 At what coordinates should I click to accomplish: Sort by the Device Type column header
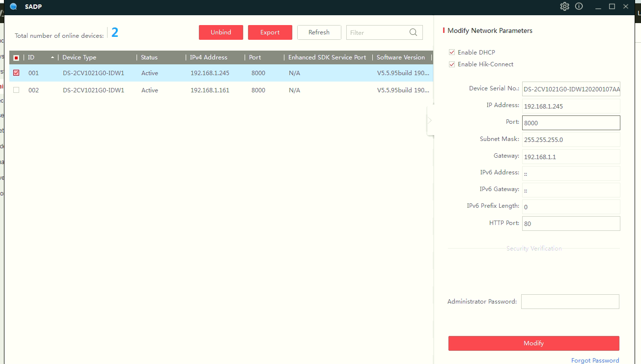80,57
